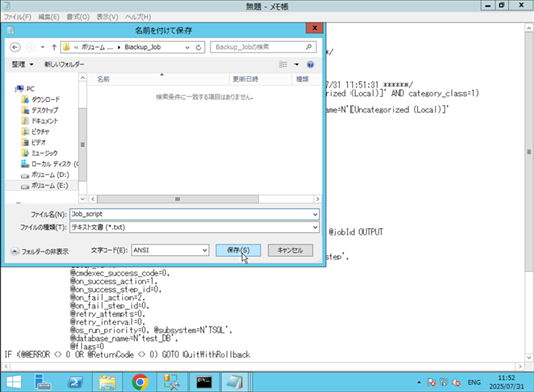Switch to Notepad taskbar icon

[235, 382]
